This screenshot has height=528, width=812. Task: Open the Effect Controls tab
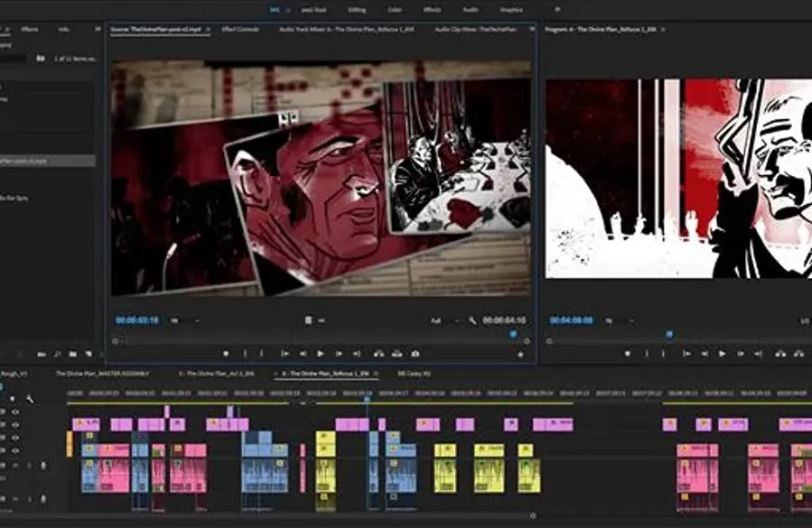(x=240, y=30)
